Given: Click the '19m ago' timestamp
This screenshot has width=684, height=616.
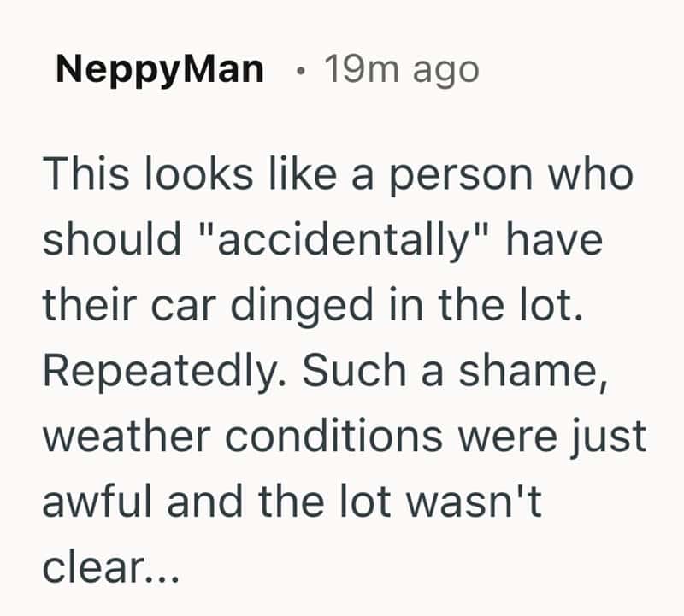Looking at the screenshot, I should click(401, 70).
